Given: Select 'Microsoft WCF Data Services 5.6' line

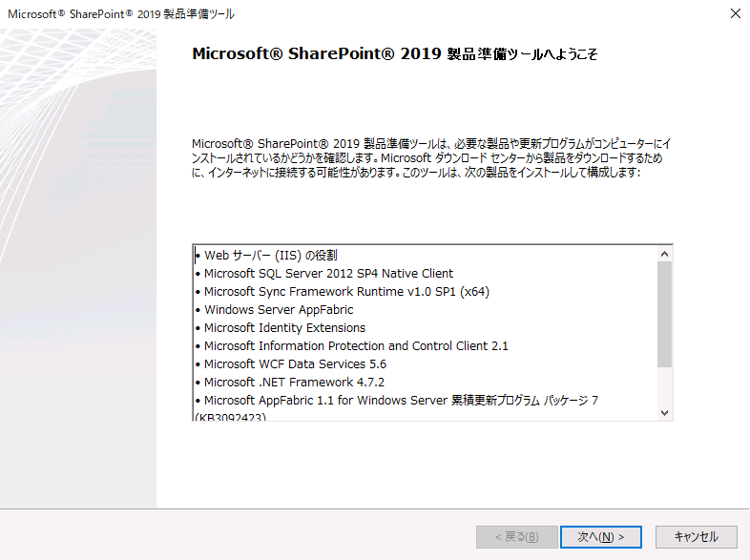Looking at the screenshot, I should pyautogui.click(x=295, y=364).
